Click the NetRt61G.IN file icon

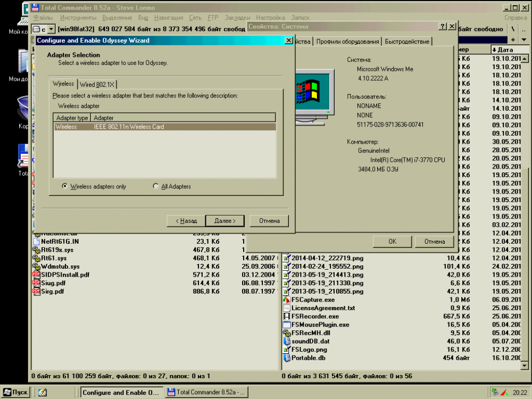tap(36, 241)
